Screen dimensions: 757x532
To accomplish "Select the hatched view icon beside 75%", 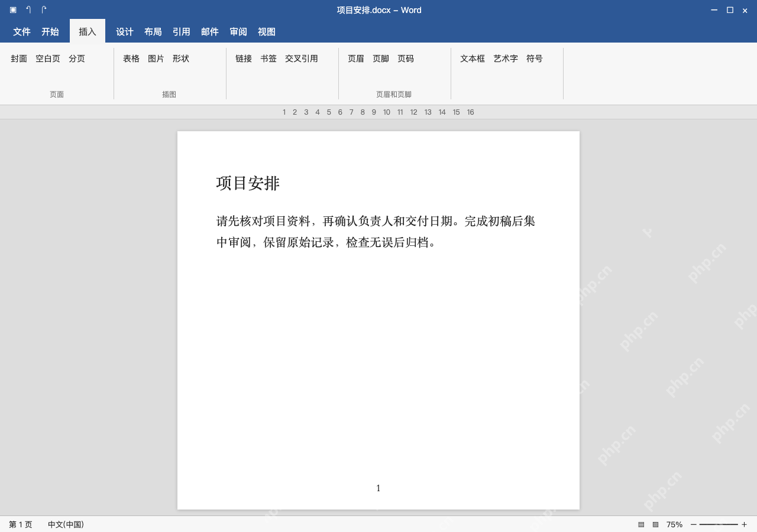I will [655, 524].
